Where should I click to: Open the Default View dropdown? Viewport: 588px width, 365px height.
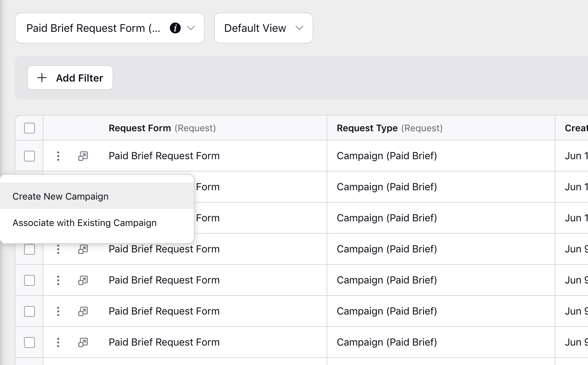(264, 28)
